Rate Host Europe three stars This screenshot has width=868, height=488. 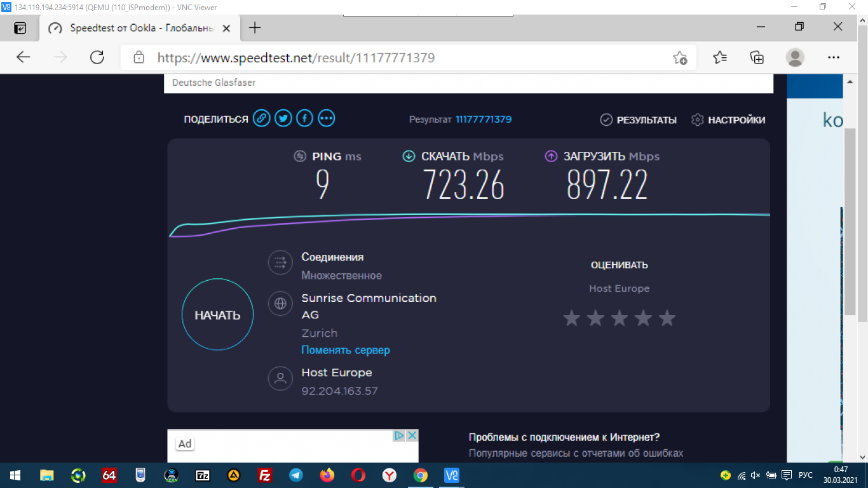[620, 318]
